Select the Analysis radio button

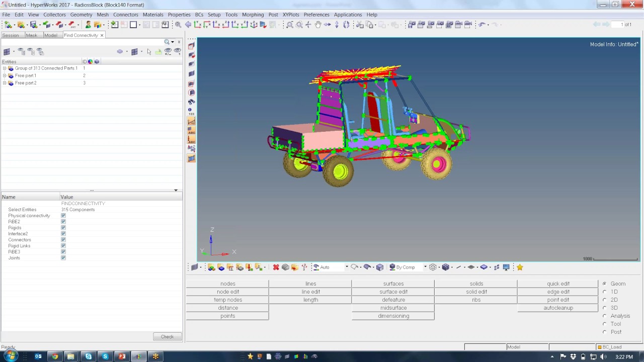click(605, 316)
